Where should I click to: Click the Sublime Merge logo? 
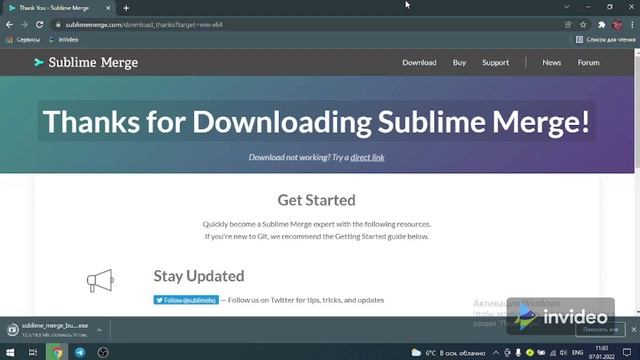tap(86, 62)
